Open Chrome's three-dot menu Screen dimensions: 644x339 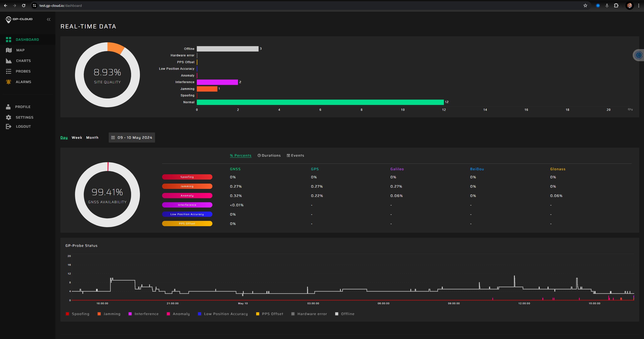coord(638,6)
